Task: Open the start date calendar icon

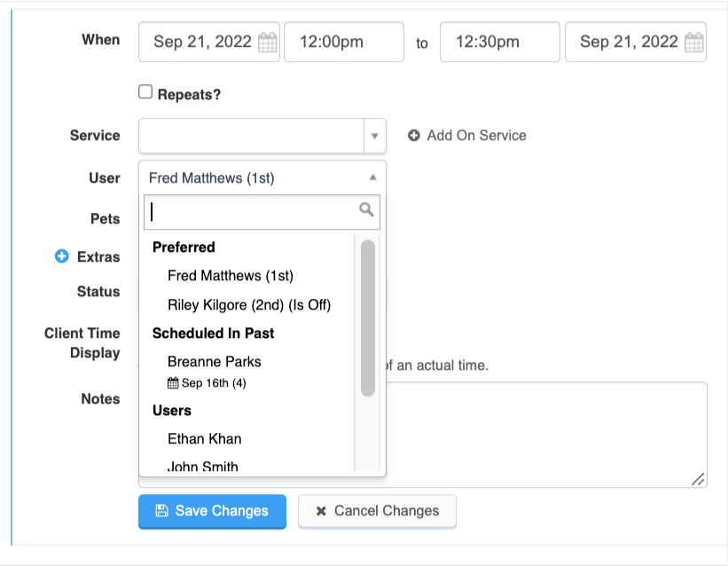Action: pos(268,43)
